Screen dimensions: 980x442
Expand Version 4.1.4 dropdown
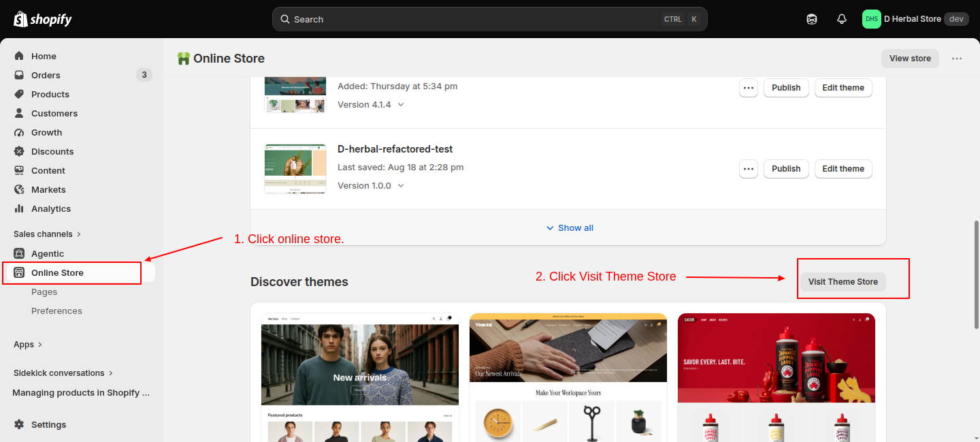pos(401,105)
